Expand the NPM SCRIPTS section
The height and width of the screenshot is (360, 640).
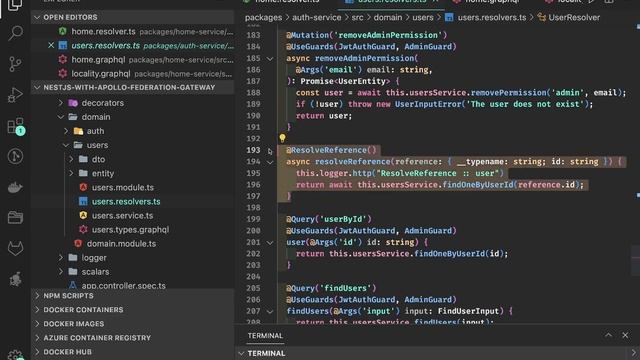click(37, 296)
